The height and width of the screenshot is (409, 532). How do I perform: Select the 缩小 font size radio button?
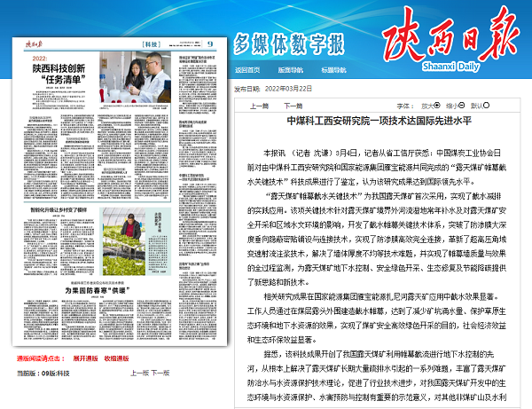[462, 106]
